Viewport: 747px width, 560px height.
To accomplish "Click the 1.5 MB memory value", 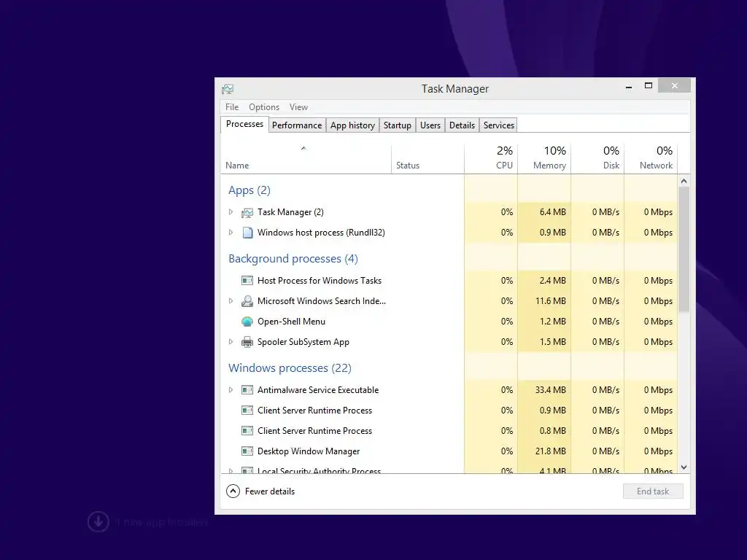I will (553, 342).
